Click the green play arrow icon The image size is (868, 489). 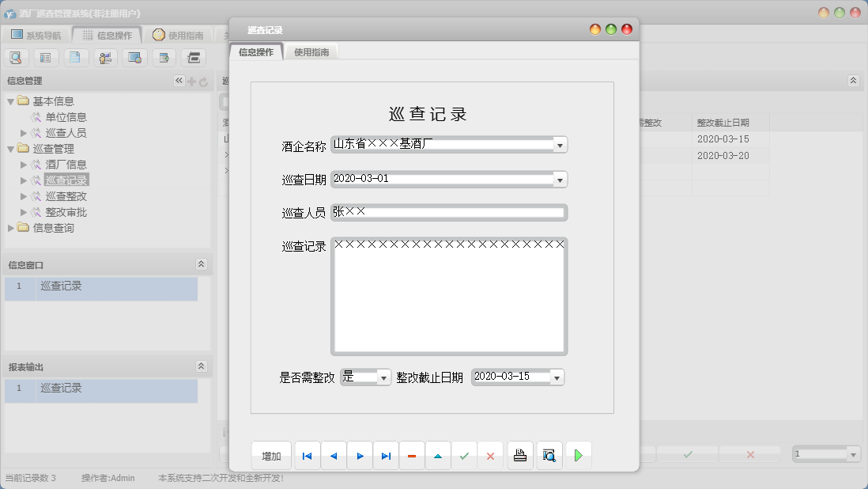tap(578, 456)
